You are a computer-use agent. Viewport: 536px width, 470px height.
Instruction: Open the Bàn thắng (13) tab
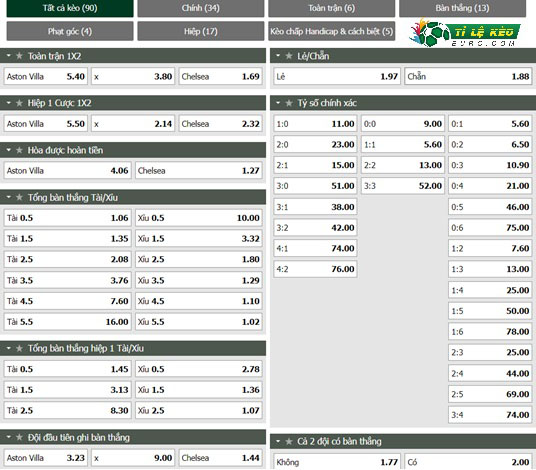(x=462, y=8)
